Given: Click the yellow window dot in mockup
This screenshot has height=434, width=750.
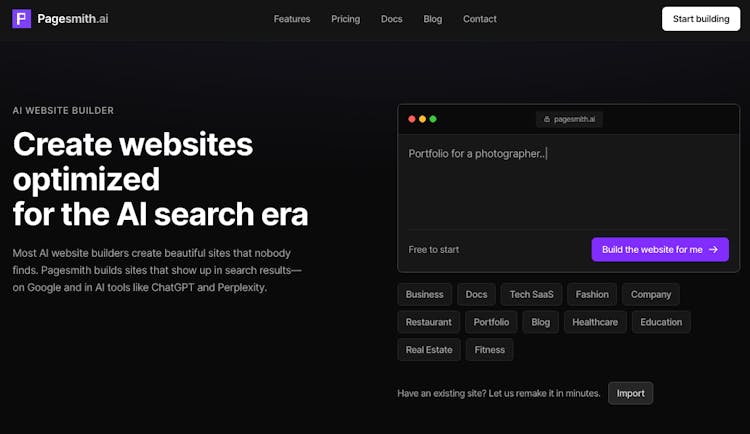Looking at the screenshot, I should [x=422, y=119].
